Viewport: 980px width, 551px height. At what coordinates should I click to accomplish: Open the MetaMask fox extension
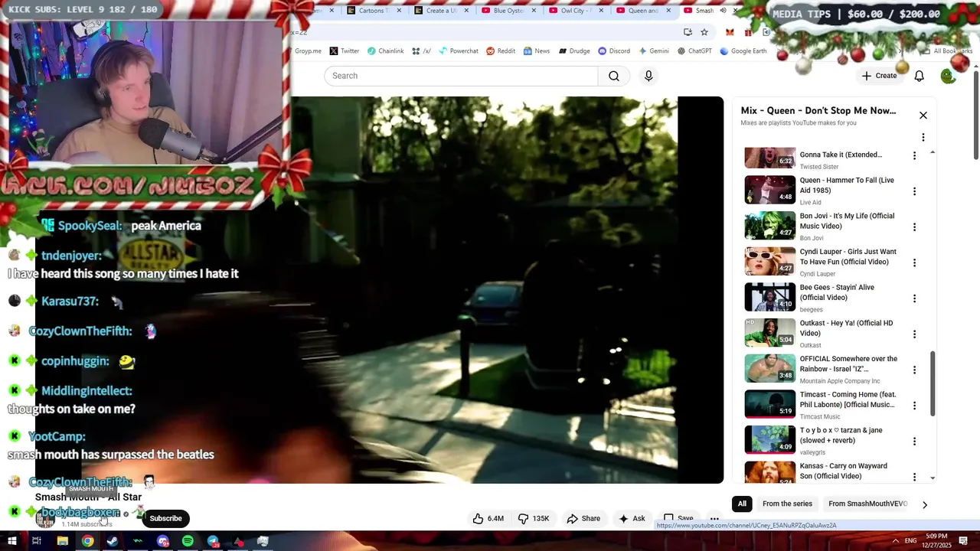point(730,32)
